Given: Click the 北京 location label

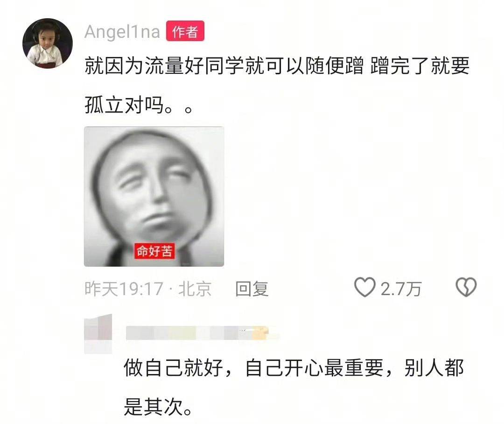Looking at the screenshot, I should [x=195, y=289].
